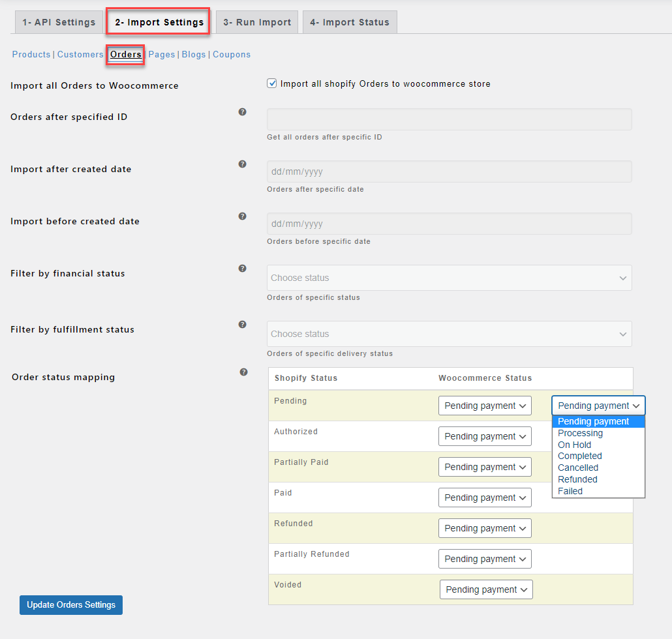Open status dropdown for Partially Refunded row
The image size is (672, 639).
click(485, 559)
